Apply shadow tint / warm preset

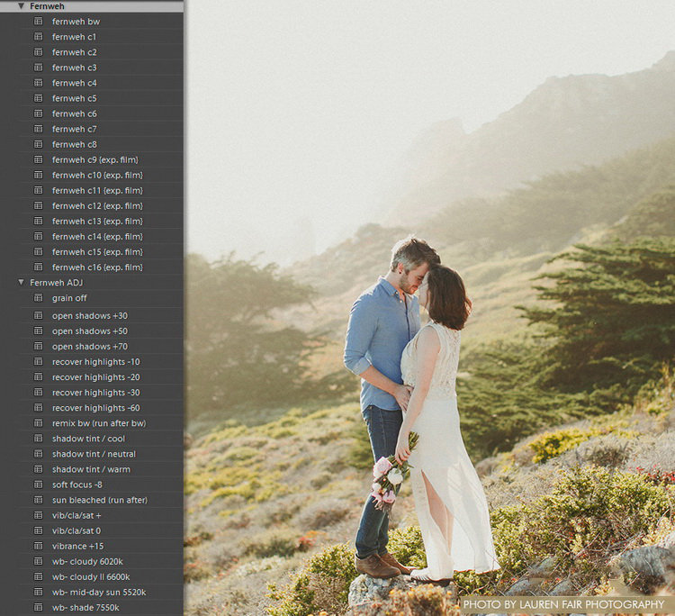click(x=91, y=469)
